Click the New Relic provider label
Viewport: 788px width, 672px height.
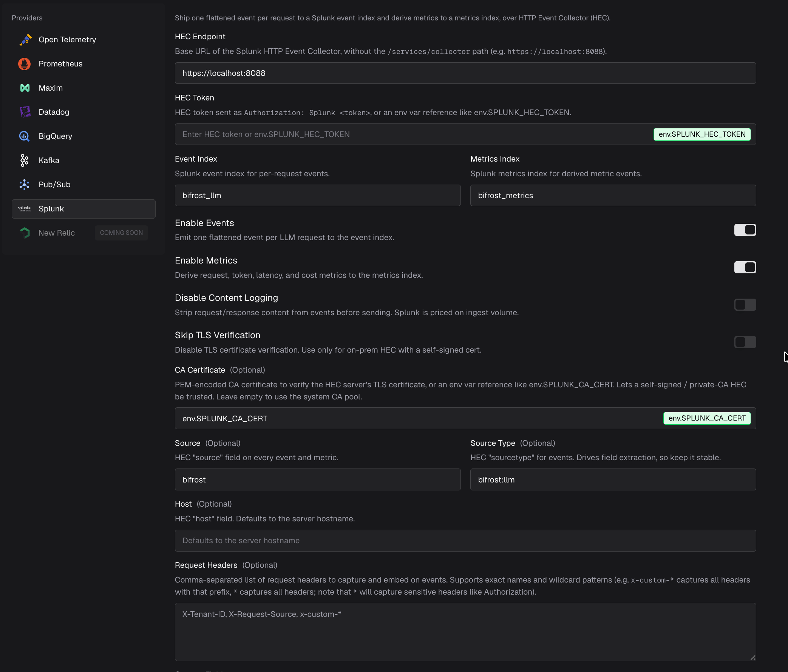[57, 233]
